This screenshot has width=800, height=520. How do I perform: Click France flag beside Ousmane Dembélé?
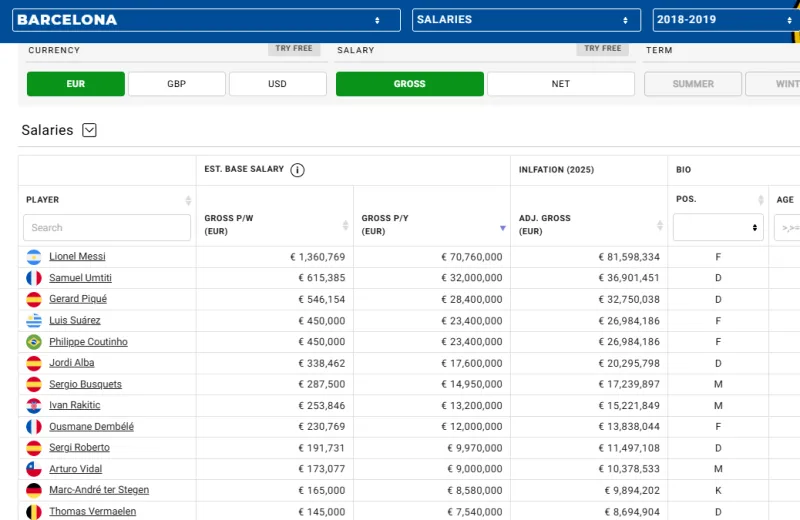34,427
